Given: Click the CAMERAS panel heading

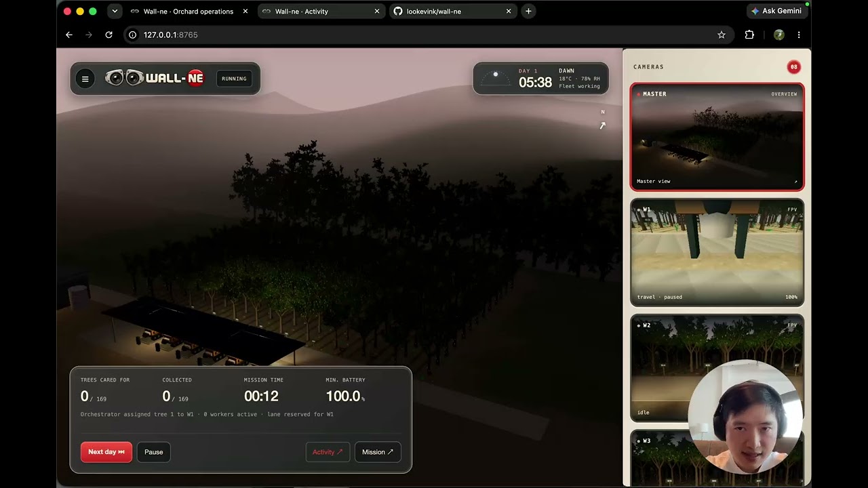Looking at the screenshot, I should coord(648,67).
